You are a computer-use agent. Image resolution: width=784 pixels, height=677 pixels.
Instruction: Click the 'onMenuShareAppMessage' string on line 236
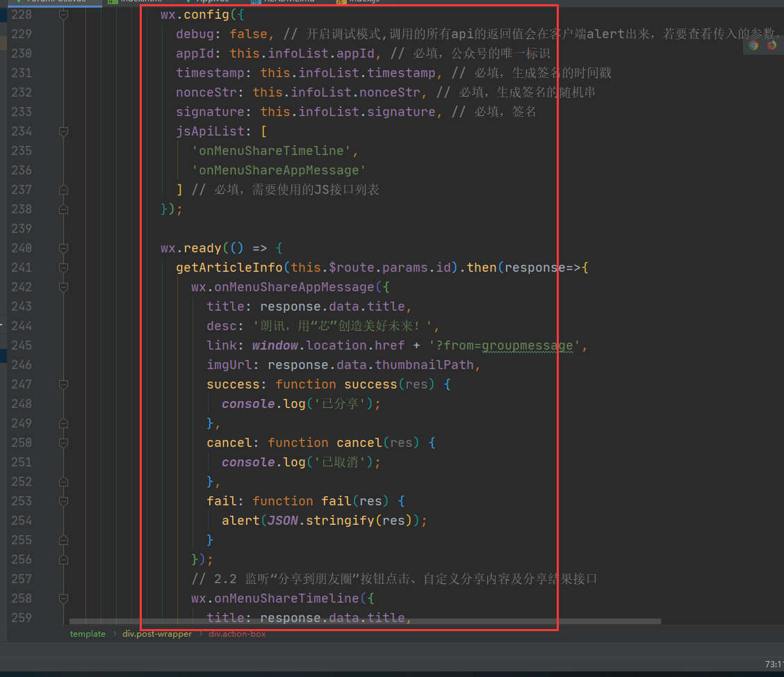click(x=279, y=170)
